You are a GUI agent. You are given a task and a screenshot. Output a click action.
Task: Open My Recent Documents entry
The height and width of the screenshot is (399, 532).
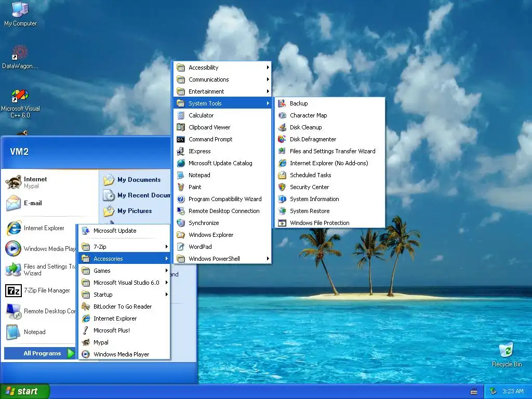coord(136,195)
